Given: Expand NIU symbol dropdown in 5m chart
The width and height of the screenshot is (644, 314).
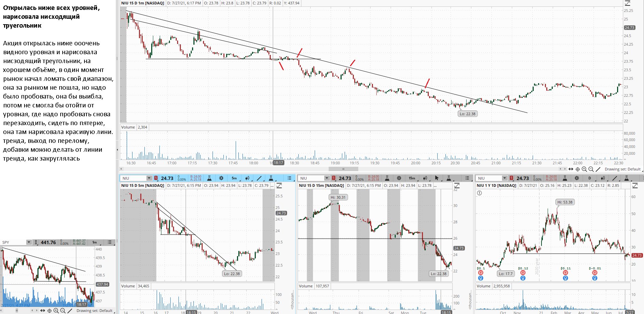Looking at the screenshot, I should [x=149, y=178].
